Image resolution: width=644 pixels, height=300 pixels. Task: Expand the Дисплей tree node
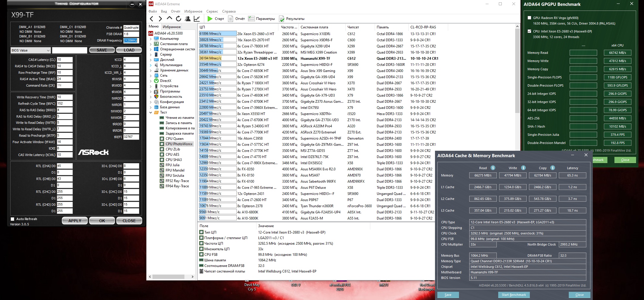tap(151, 60)
